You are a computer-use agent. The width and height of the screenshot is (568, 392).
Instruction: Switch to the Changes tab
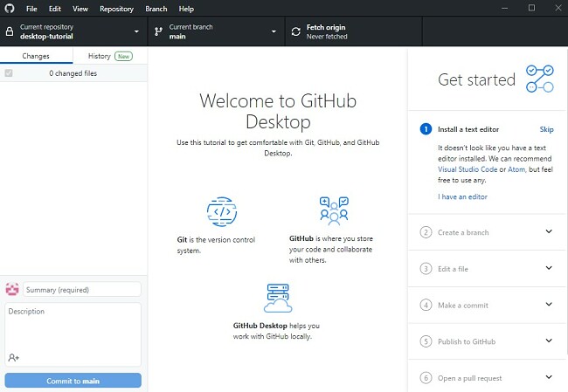pos(36,56)
